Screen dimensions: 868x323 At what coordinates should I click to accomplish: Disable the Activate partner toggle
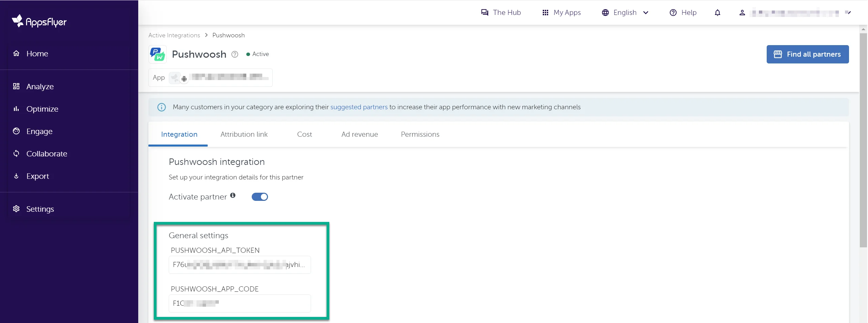260,196
